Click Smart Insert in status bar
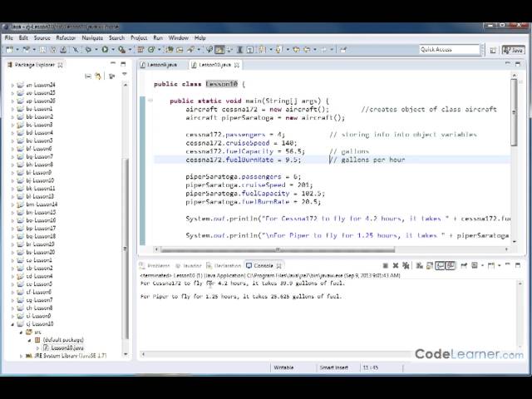532x399 pixels. pos(333,367)
